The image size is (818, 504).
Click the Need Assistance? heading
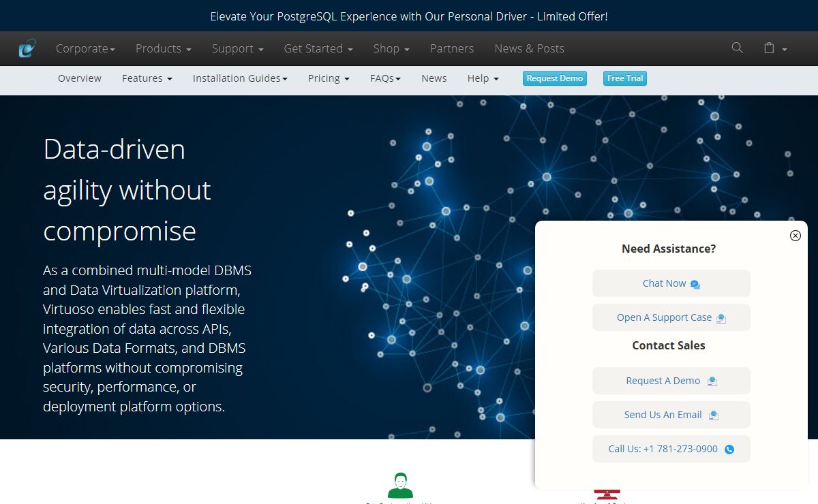point(669,249)
